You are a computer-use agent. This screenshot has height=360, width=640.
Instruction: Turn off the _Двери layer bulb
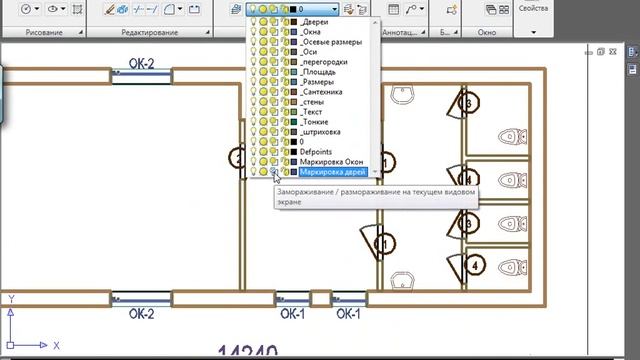point(253,22)
